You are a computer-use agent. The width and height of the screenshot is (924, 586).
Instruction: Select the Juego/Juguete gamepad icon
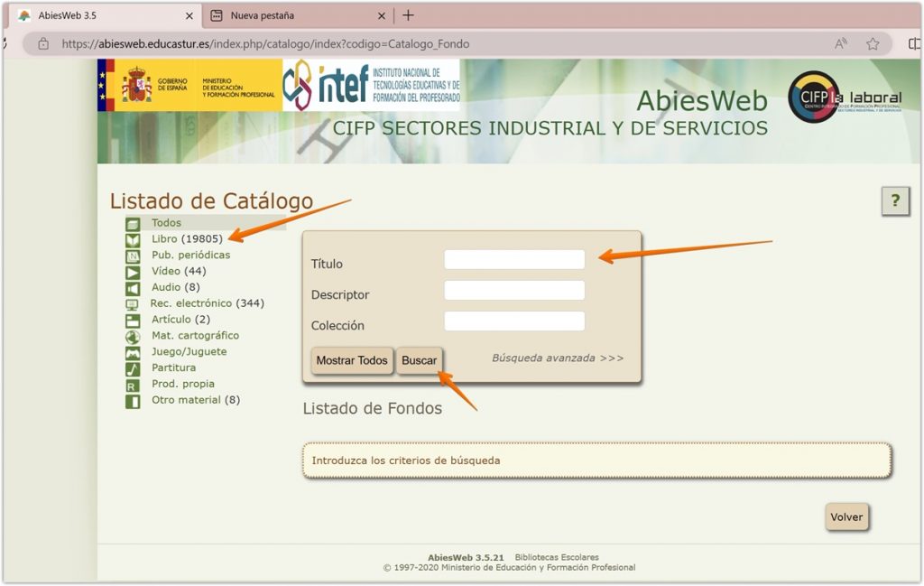pyautogui.click(x=133, y=352)
